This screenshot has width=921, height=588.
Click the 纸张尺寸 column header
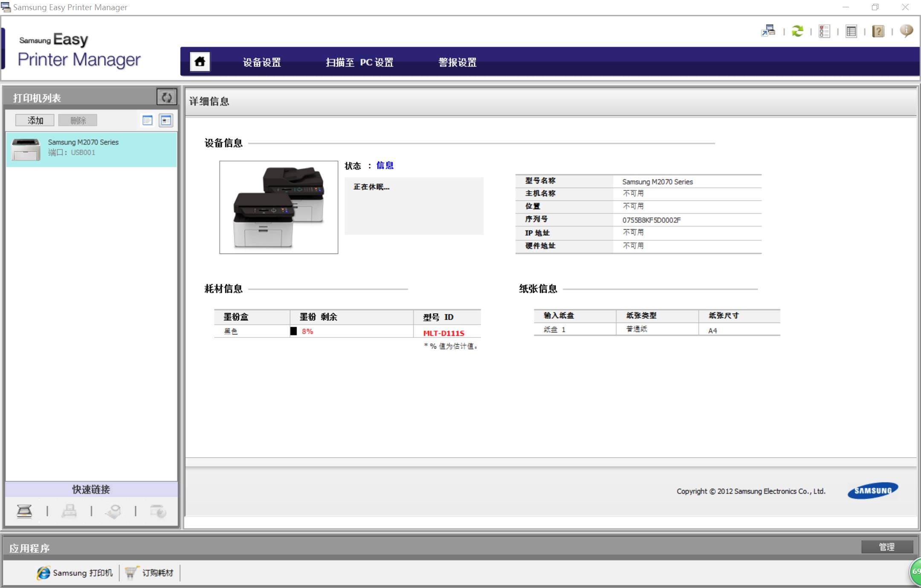[x=724, y=315]
